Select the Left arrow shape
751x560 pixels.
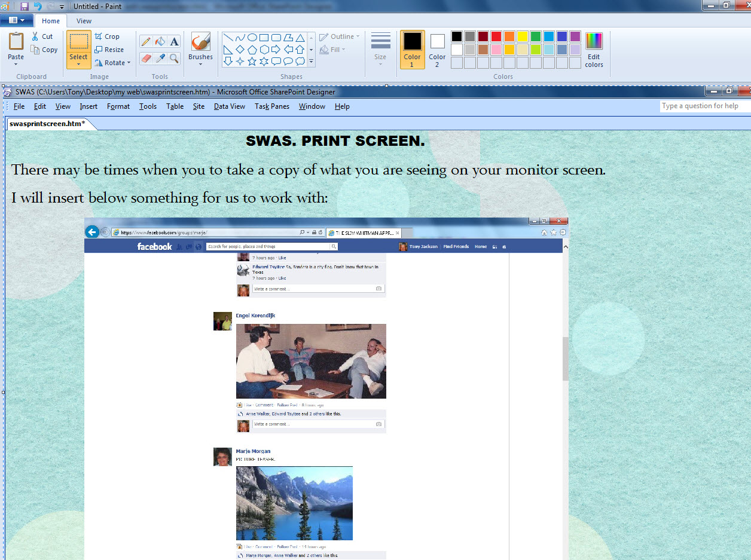(x=288, y=50)
